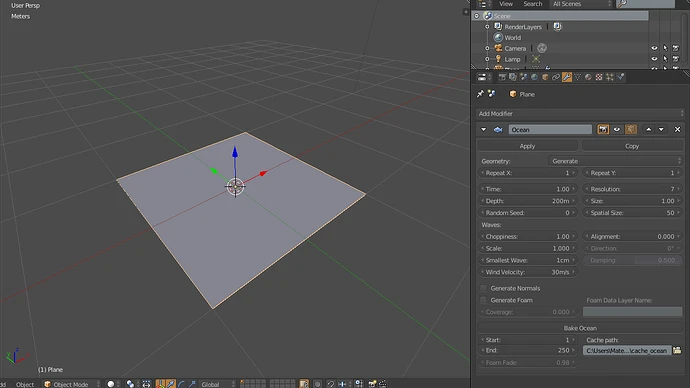Select the translate manipulator arrow icon

pyautogui.click(x=171, y=384)
